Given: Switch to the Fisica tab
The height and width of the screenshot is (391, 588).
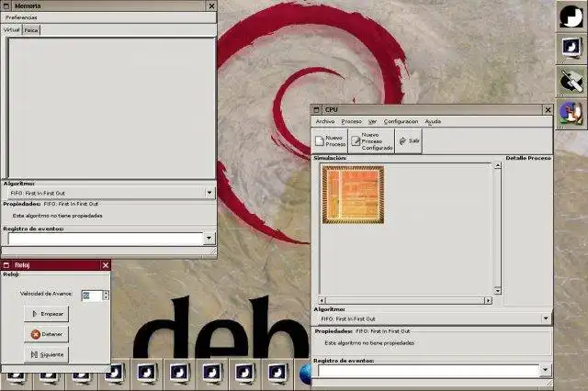Looking at the screenshot, I should coord(31,30).
